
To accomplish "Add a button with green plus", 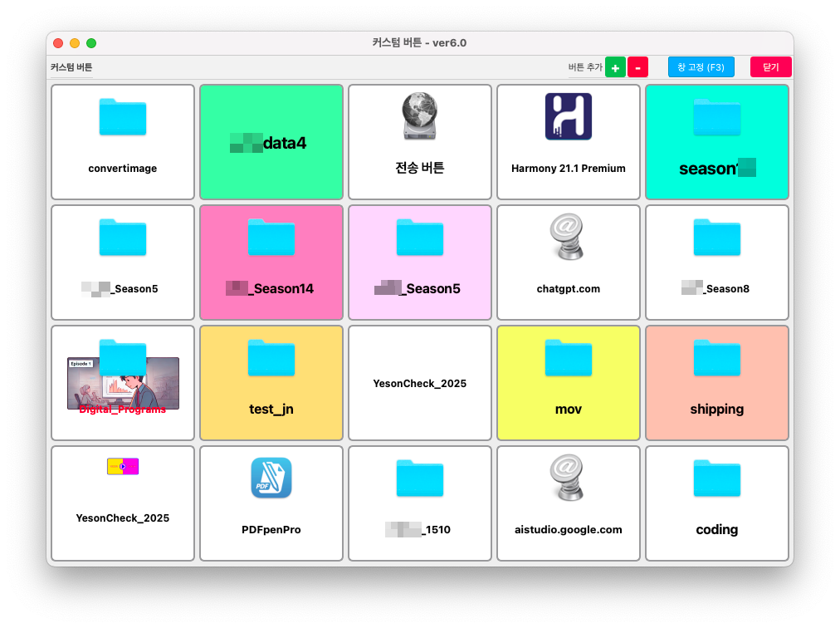I will point(616,67).
